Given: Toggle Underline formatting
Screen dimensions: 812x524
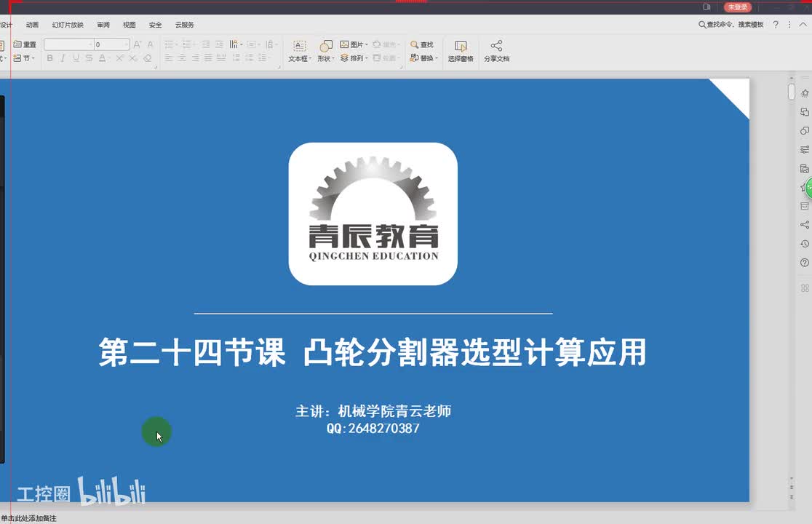Looking at the screenshot, I should [76, 58].
